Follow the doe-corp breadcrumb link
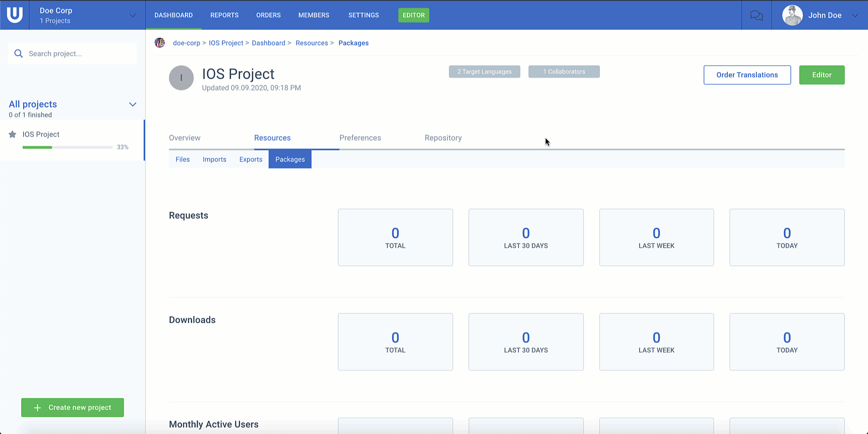 186,43
